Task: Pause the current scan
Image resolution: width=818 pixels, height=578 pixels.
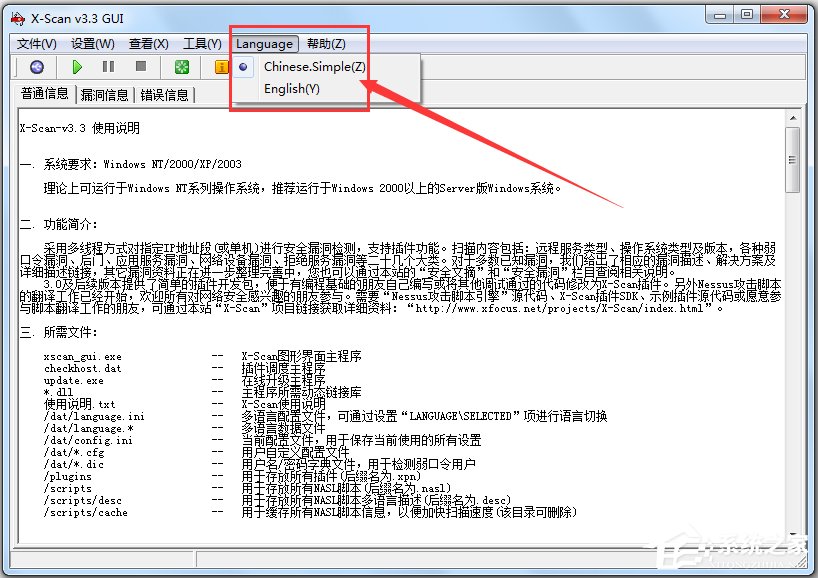Action: (110, 67)
